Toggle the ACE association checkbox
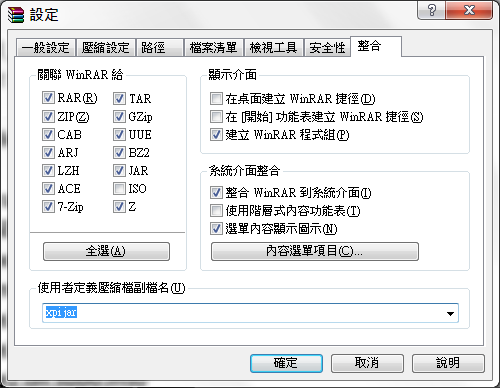 coord(48,188)
